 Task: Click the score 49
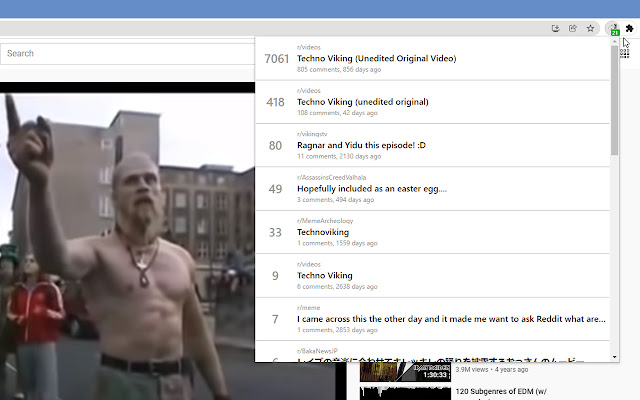point(275,189)
